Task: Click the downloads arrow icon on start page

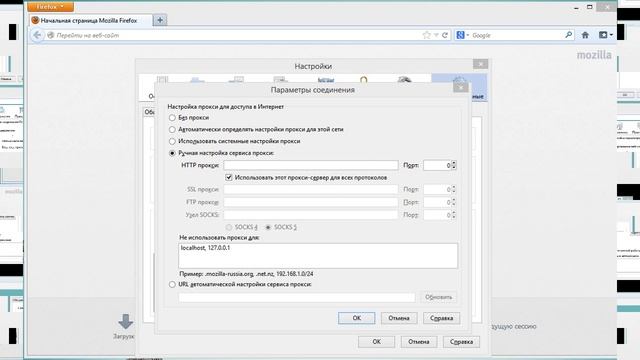Action: (x=125, y=322)
